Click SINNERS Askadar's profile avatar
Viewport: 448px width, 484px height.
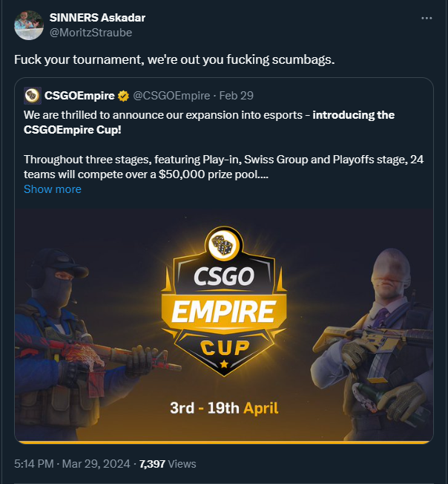tap(28, 25)
